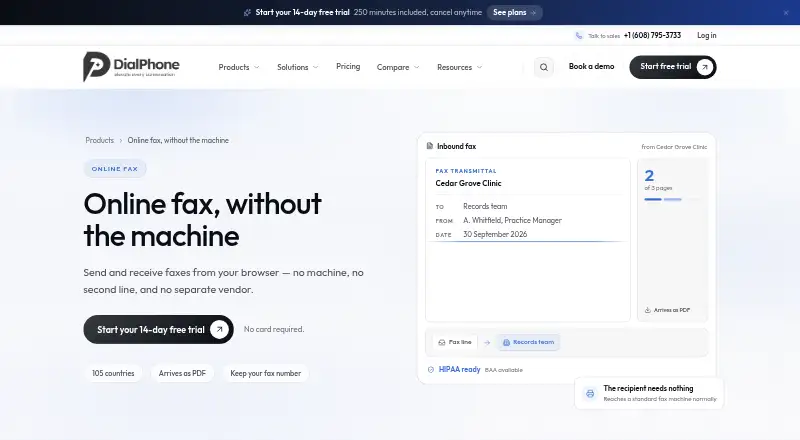Click the page progress bar under '2 of 3 pages'
Screen dimensions: 800x440
pyautogui.click(x=673, y=200)
